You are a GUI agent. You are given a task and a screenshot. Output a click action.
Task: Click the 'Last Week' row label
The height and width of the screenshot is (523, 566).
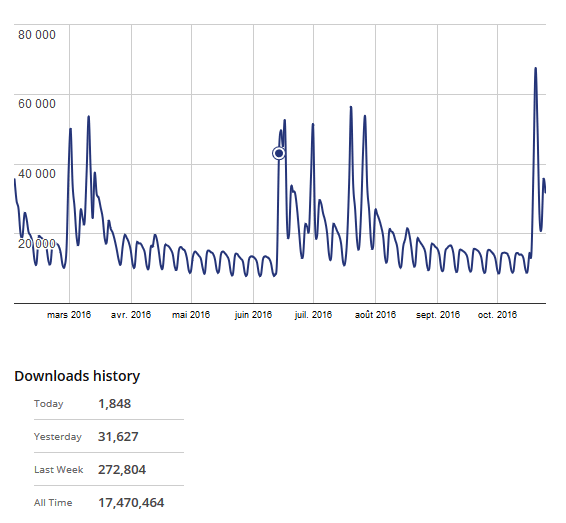[58, 470]
